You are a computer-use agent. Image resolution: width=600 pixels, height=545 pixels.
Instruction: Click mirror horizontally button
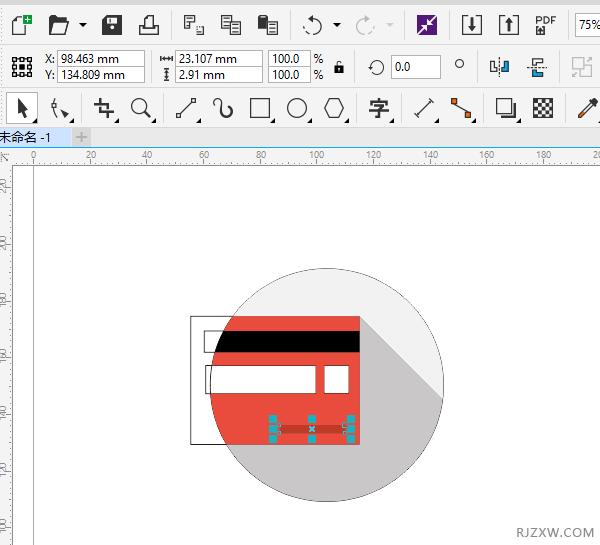499,67
